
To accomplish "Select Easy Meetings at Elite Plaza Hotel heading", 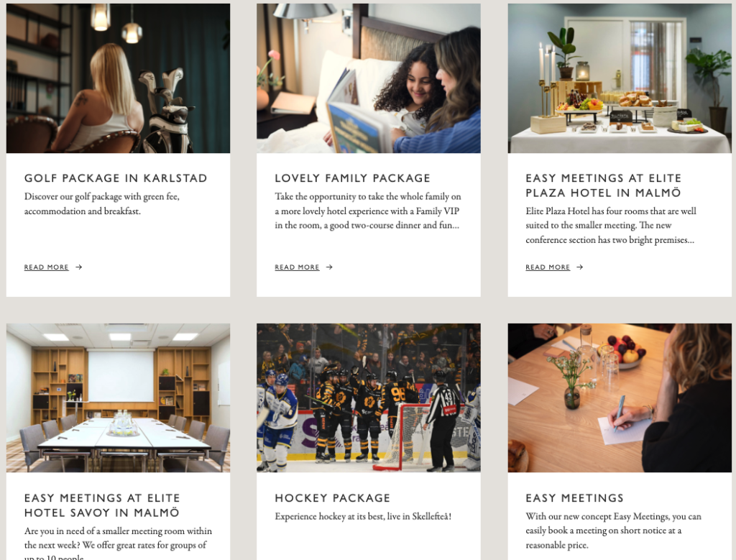I will [604, 185].
